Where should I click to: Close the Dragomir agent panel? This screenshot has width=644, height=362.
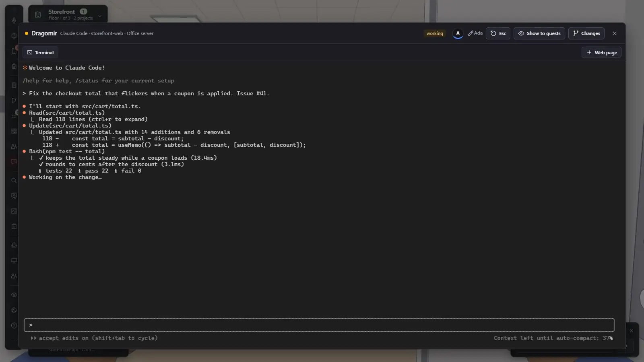pos(615,33)
